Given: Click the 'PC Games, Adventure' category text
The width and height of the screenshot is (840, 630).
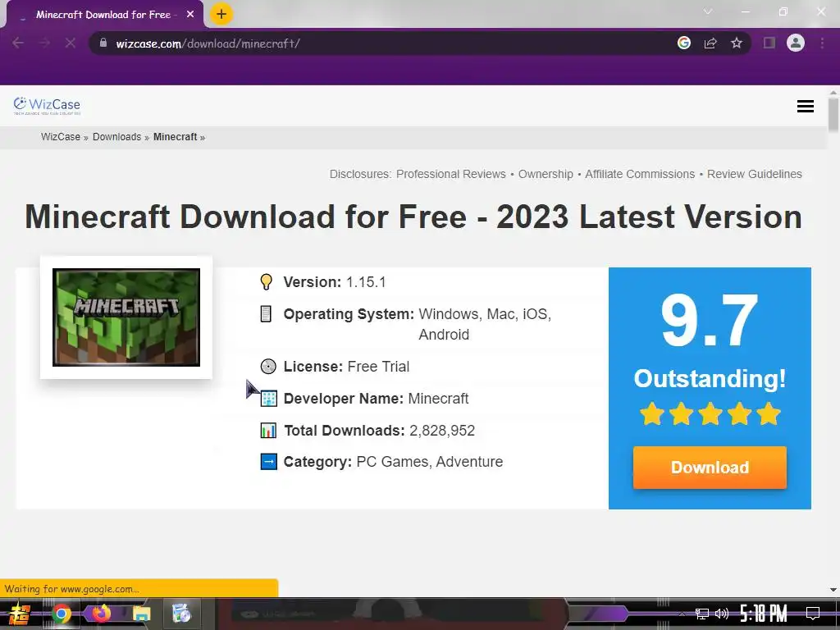Looking at the screenshot, I should [x=430, y=461].
